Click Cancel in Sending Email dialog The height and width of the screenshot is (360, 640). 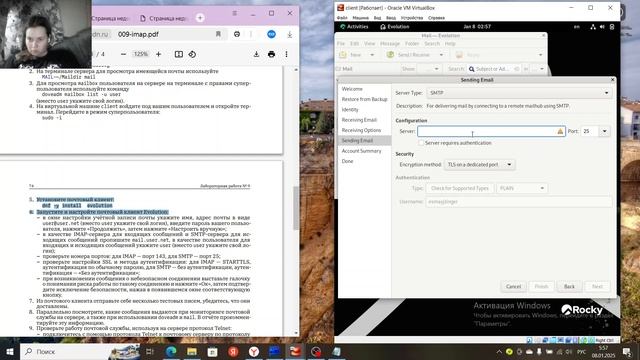coord(513,287)
